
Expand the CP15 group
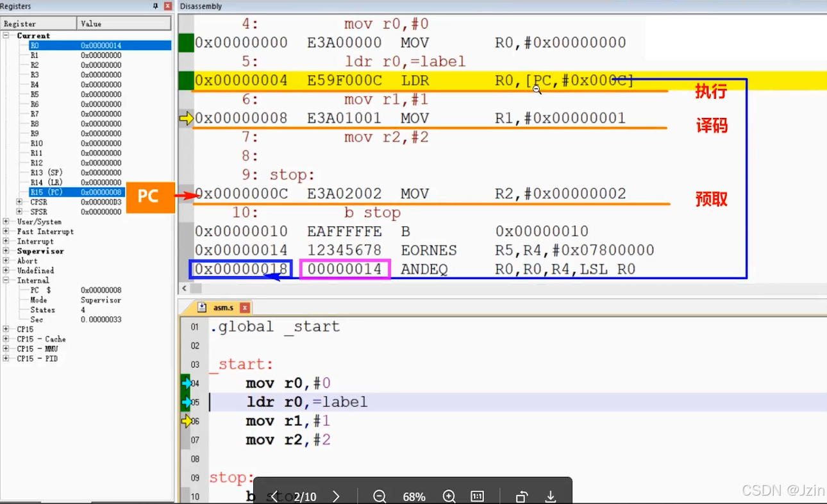[6, 329]
